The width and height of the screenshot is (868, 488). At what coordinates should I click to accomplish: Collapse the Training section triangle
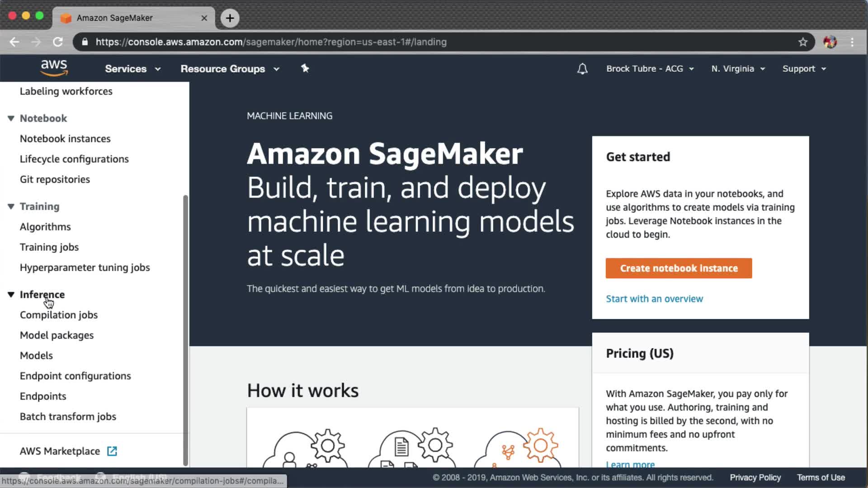[x=11, y=206]
